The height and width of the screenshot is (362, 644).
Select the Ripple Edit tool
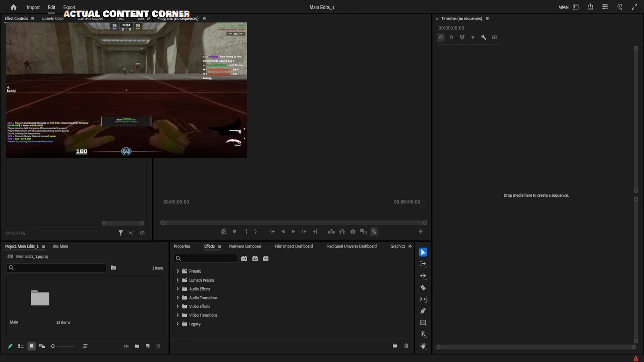point(423,276)
